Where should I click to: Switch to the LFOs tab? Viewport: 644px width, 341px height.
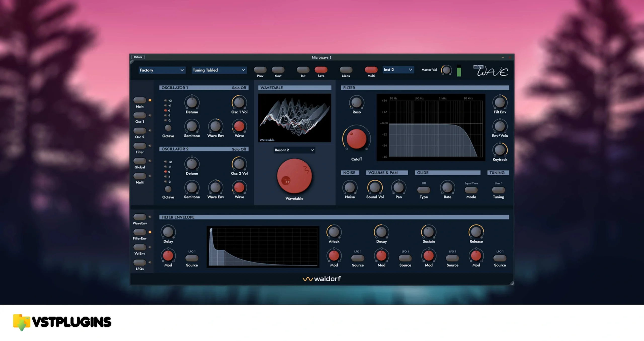[x=140, y=262]
